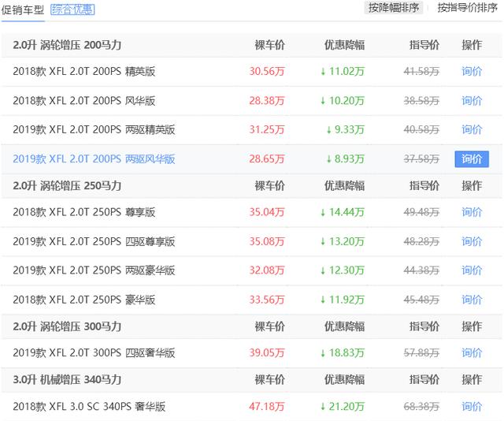This screenshot has width=504, height=421.
Task: Click the 12.30万 discount amount
Action: pos(343,270)
